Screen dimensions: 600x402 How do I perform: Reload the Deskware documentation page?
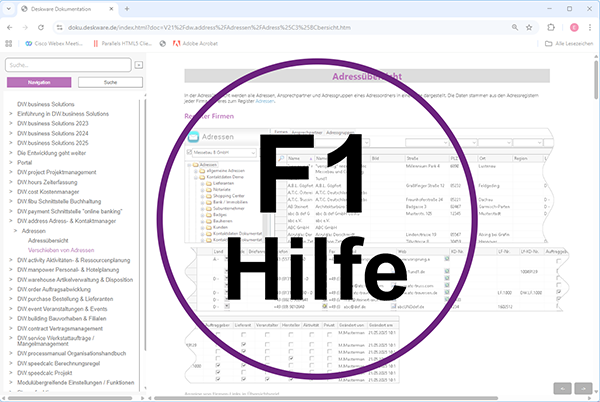click(41, 28)
